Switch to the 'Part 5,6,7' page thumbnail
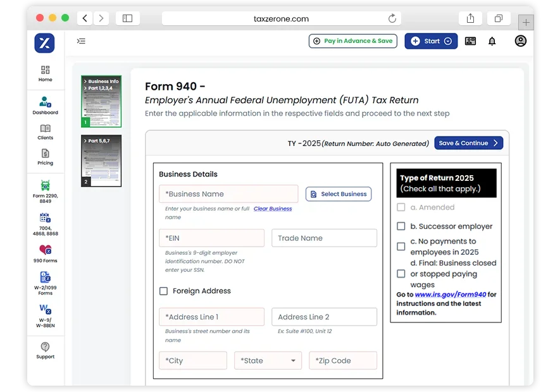The height and width of the screenshot is (392, 560). (101, 160)
